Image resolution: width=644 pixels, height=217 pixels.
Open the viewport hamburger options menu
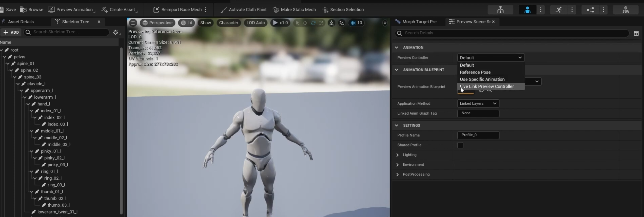point(133,23)
